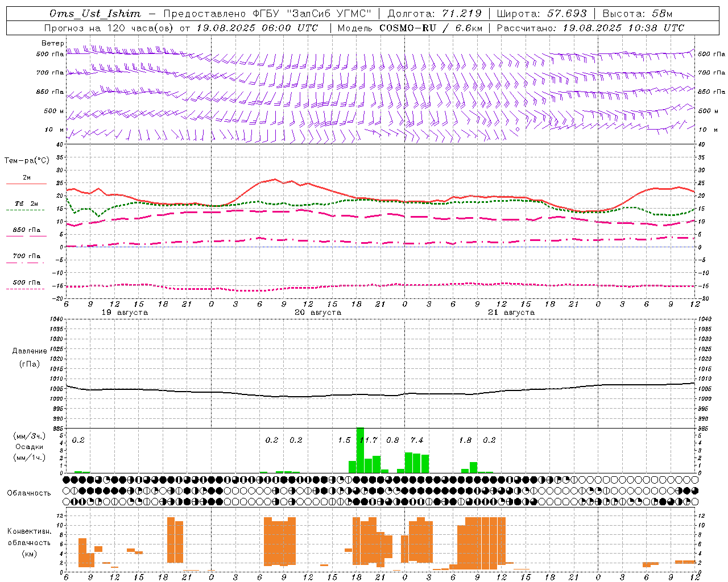The width and height of the screenshot is (728, 582).
Task: Click the red 2м temperature legend line
Action: pos(26,184)
